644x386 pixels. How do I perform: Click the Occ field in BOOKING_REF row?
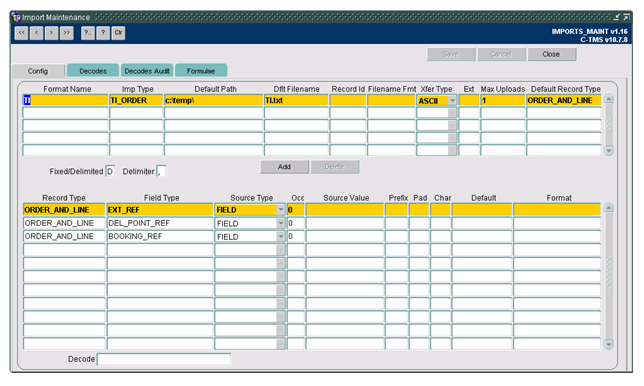tap(296, 236)
